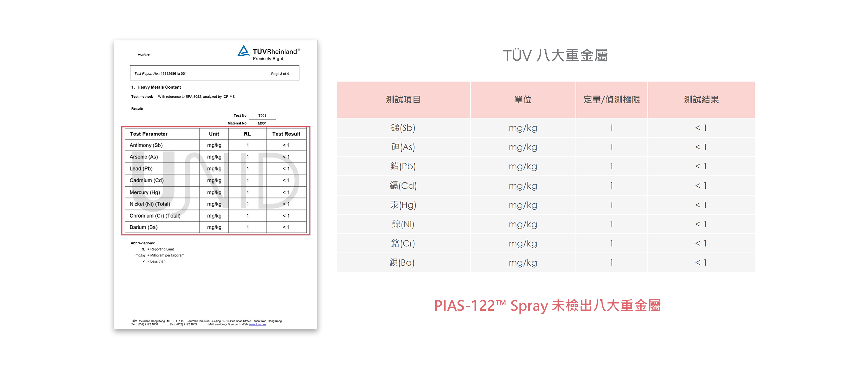Click the Test Report No. 158126861a 001 text

(160, 74)
